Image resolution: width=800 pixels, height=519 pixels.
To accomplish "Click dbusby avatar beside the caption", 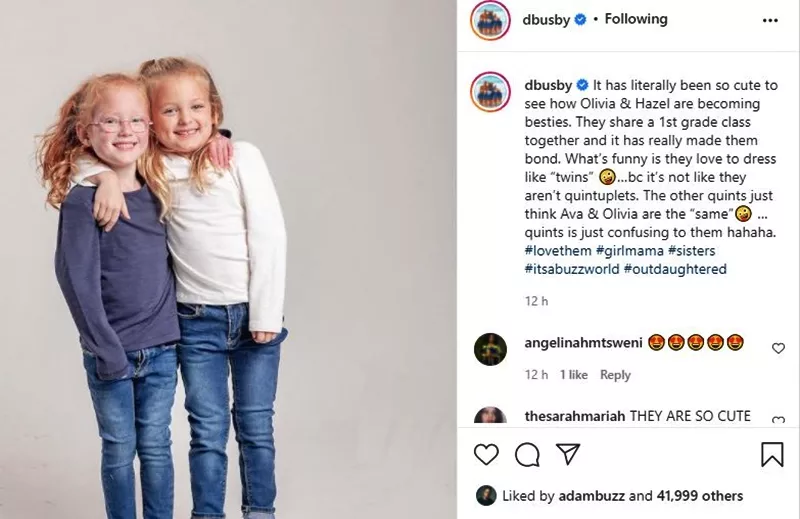I will tap(490, 92).
